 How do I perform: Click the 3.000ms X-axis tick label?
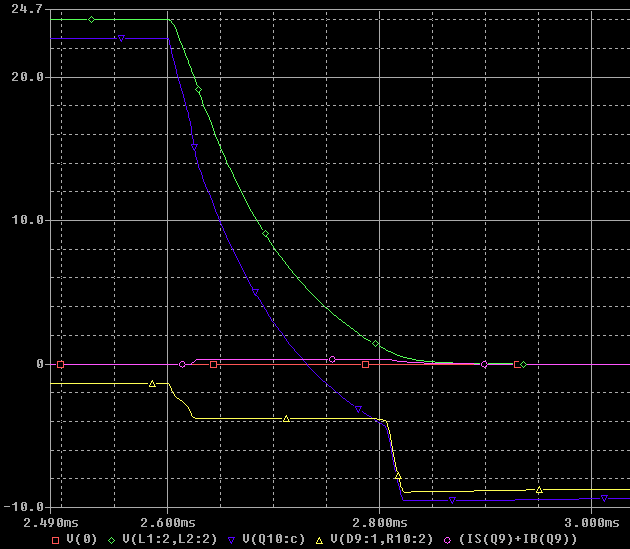click(x=591, y=521)
